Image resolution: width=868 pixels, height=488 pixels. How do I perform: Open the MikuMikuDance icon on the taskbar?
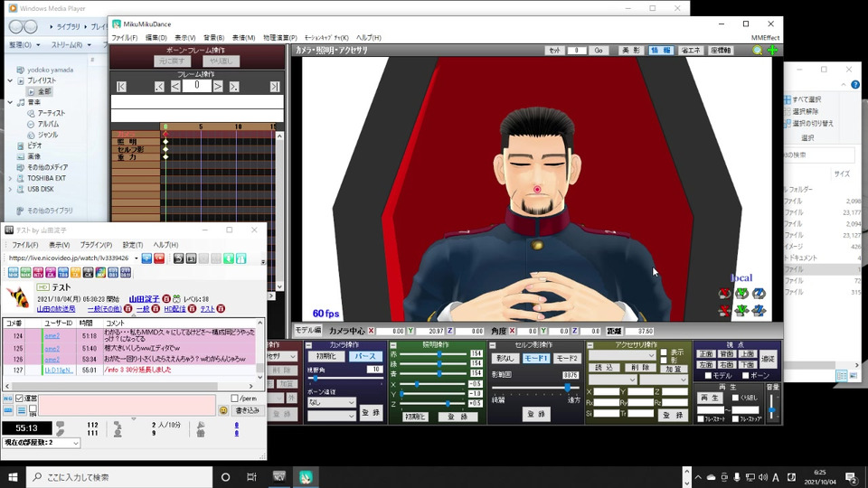(x=306, y=477)
